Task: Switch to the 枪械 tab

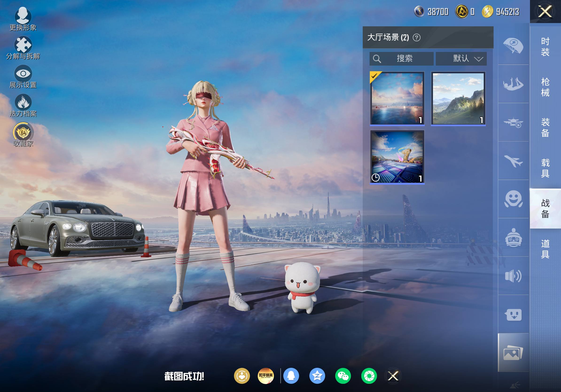Action: (545, 87)
